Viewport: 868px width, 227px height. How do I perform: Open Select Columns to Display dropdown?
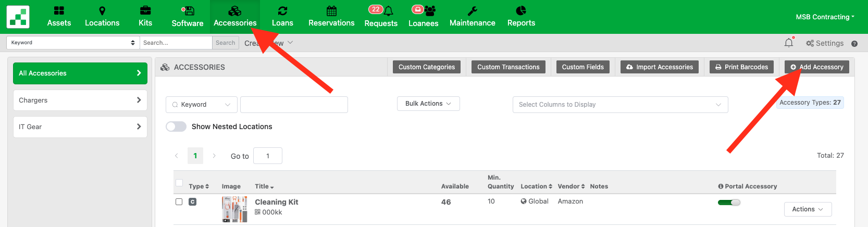coord(620,105)
